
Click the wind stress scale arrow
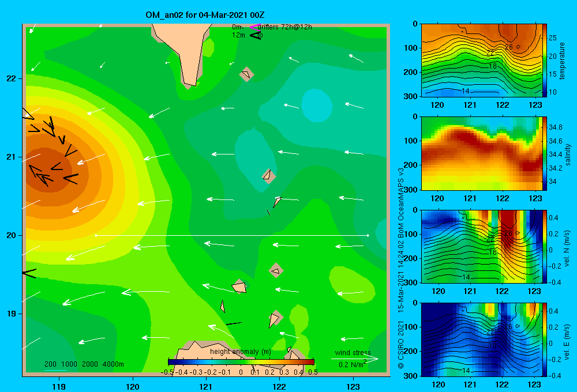coord(354,359)
